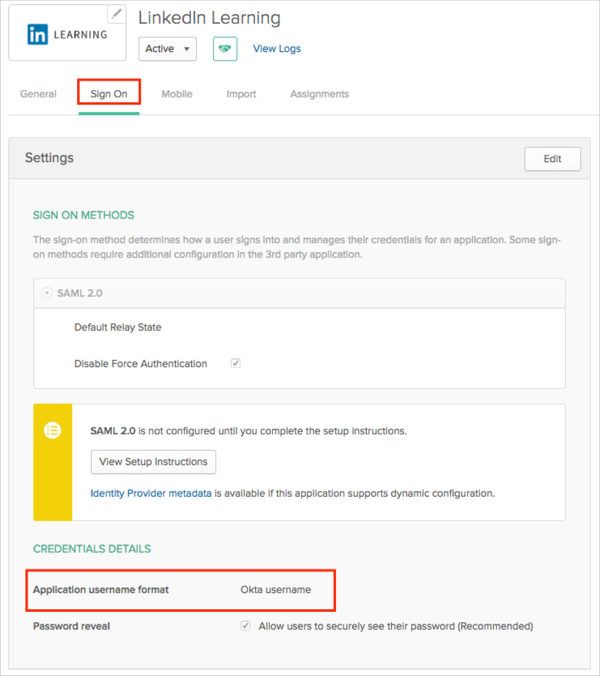Open the Identity Provider metadata link

pos(151,493)
